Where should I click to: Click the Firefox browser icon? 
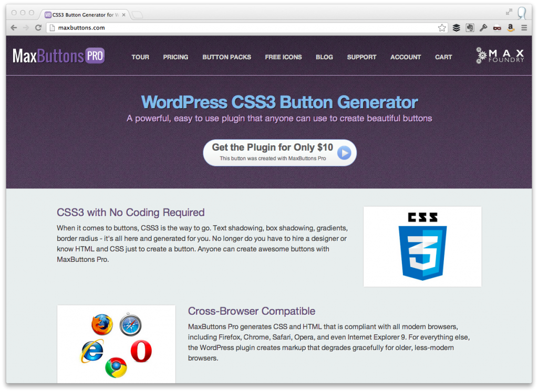102,324
